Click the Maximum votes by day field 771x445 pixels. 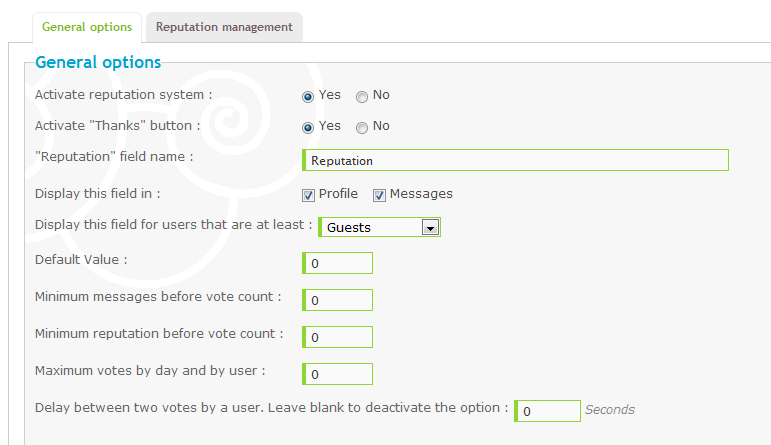point(337,374)
